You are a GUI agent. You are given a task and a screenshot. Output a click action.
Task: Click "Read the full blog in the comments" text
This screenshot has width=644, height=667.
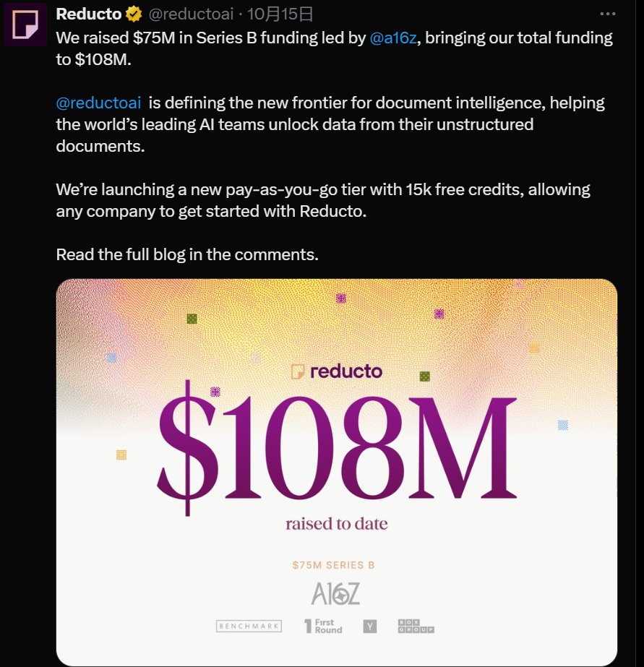click(x=186, y=254)
